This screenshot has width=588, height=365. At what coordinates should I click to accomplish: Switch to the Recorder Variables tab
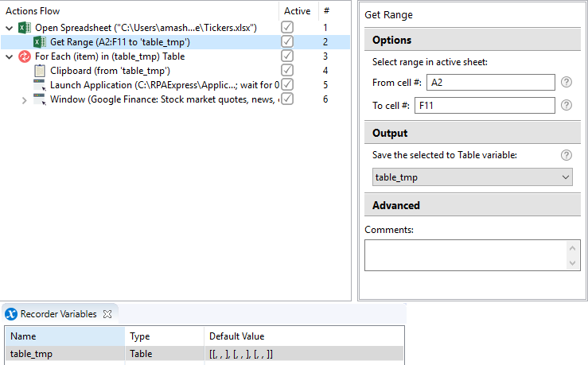click(59, 314)
